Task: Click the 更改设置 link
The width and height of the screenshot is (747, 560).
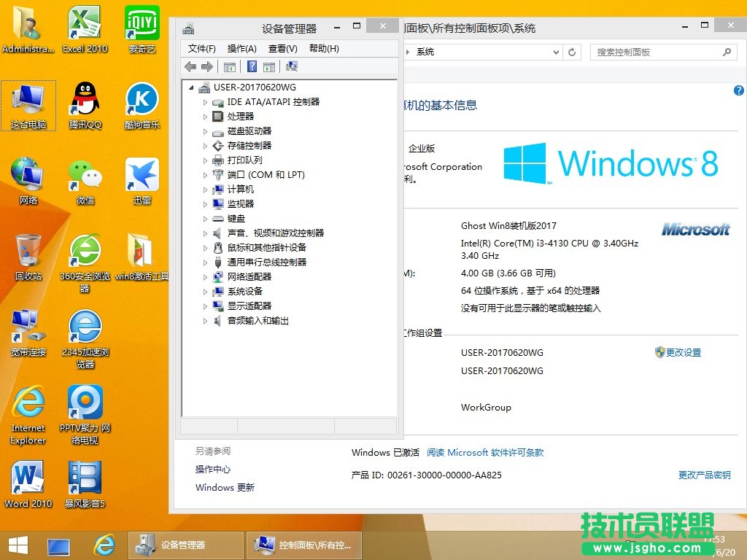Action: coord(683,352)
